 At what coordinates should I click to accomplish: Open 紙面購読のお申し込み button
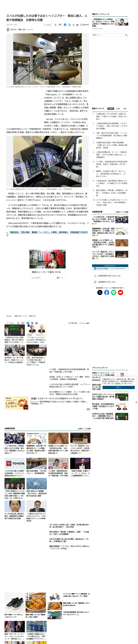click(x=110, y=282)
